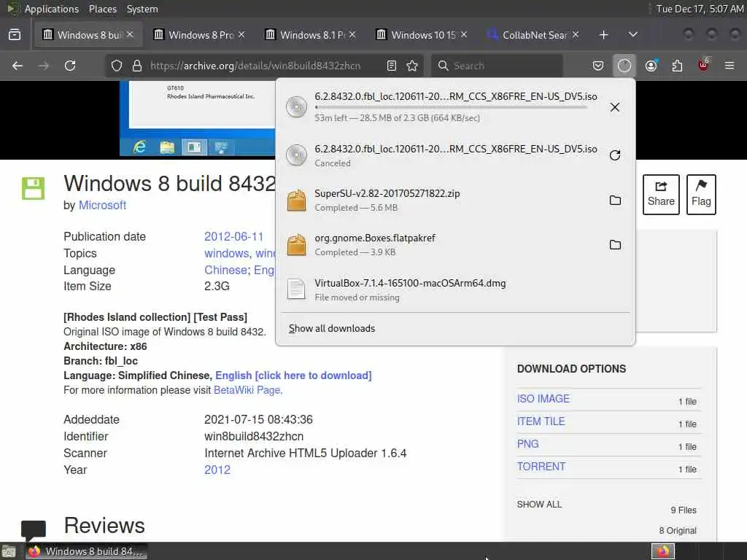Click the show desktop icon in bottom panel
747x560 pixels.
click(9, 551)
